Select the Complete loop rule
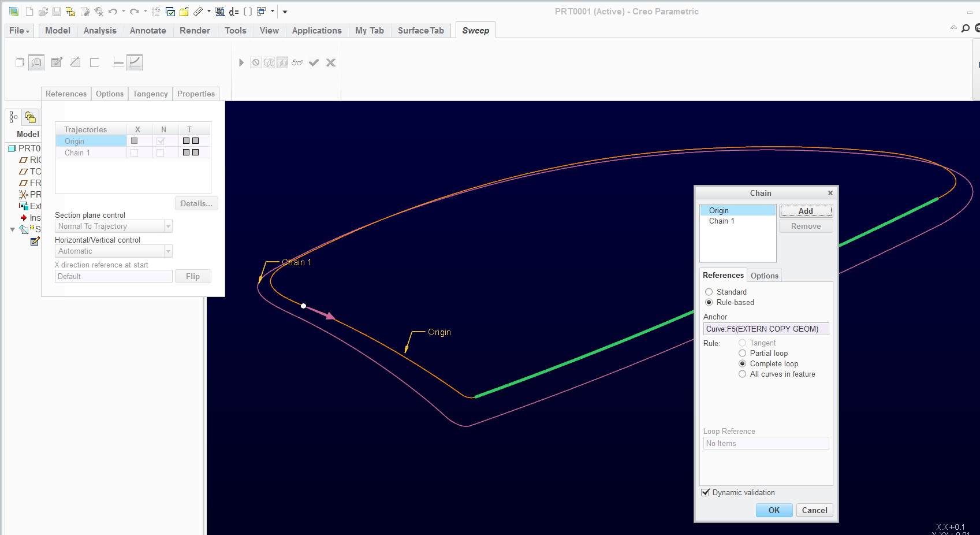 (x=743, y=363)
